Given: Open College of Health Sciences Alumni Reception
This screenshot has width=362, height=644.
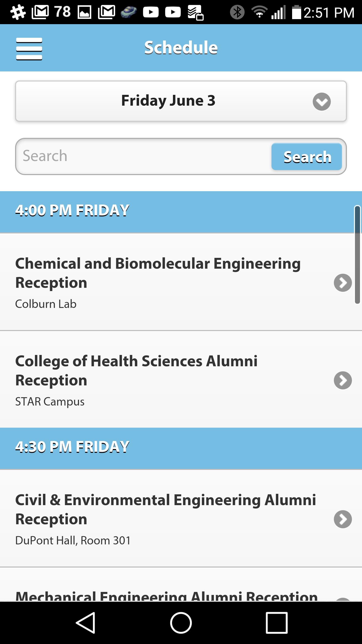Looking at the screenshot, I should pyautogui.click(x=181, y=380).
